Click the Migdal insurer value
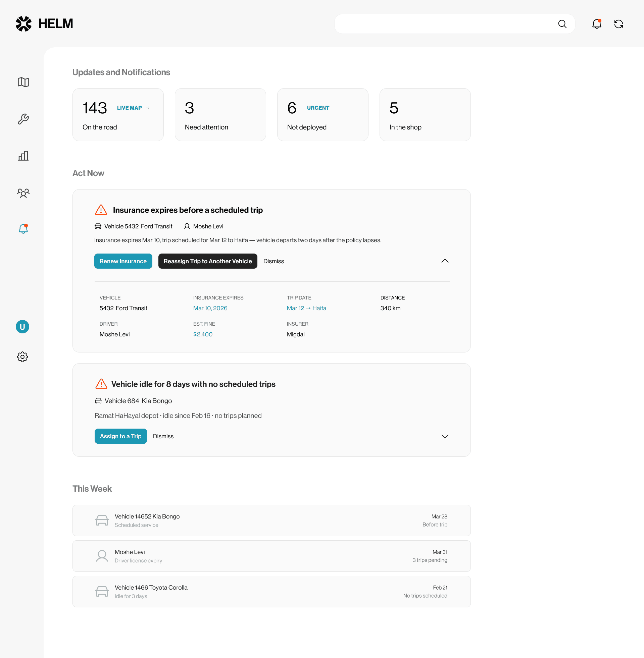Screen dimensions: 644x658 point(296,334)
